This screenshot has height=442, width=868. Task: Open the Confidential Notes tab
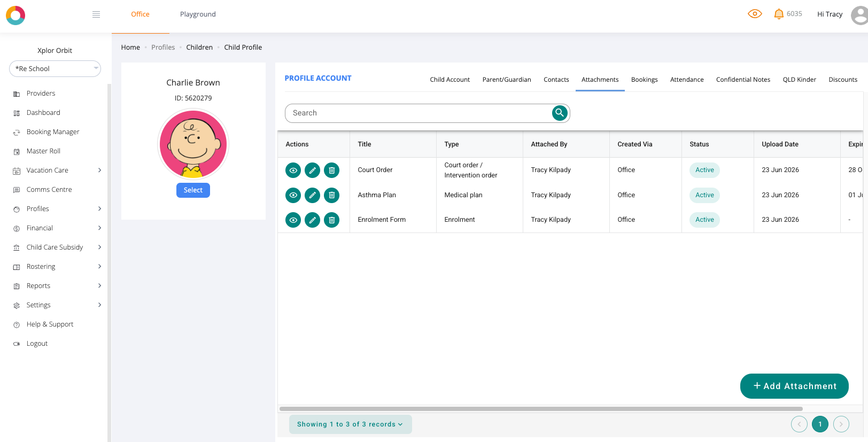pyautogui.click(x=743, y=80)
